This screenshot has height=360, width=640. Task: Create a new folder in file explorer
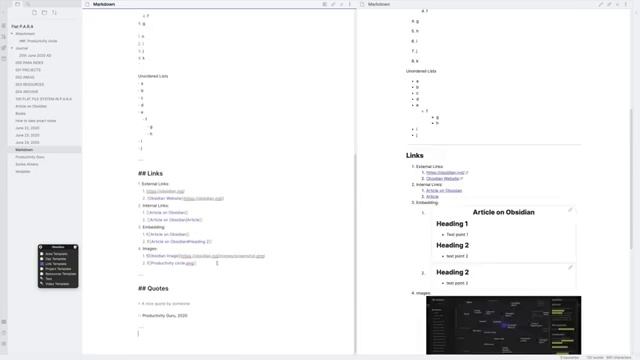point(44,13)
